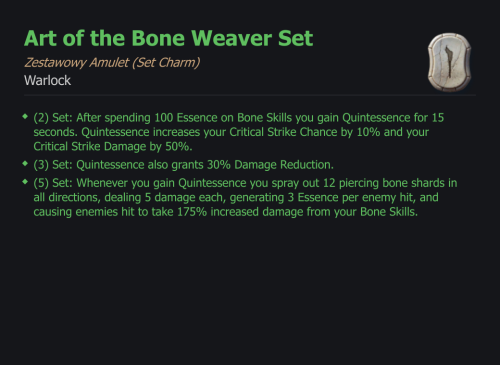Click the Art of the Bone Weaver Set title
This screenshot has width=500, height=365.
pos(168,38)
